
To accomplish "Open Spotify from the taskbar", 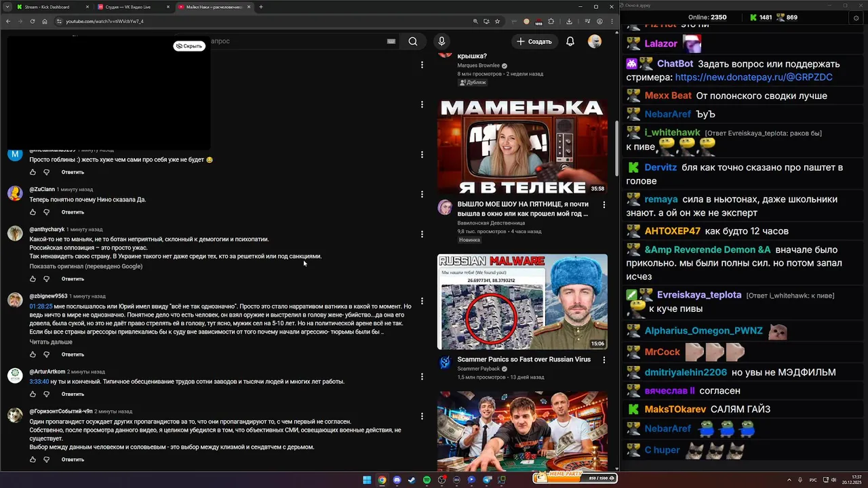I will click(427, 480).
